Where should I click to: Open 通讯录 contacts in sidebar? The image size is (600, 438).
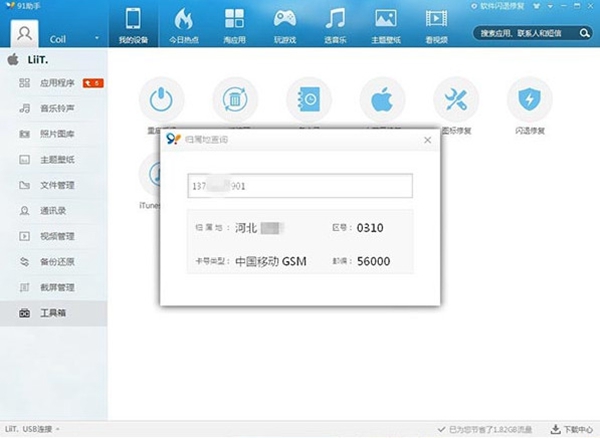[54, 211]
